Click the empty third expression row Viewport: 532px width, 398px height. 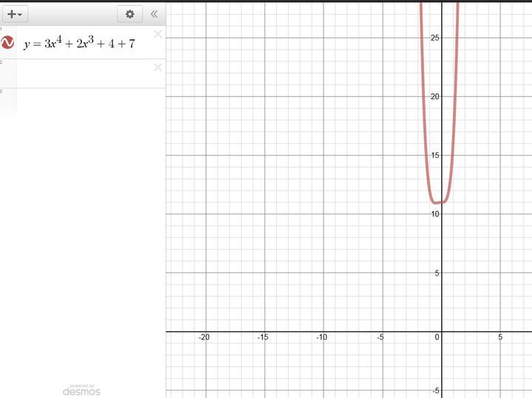pos(81,103)
